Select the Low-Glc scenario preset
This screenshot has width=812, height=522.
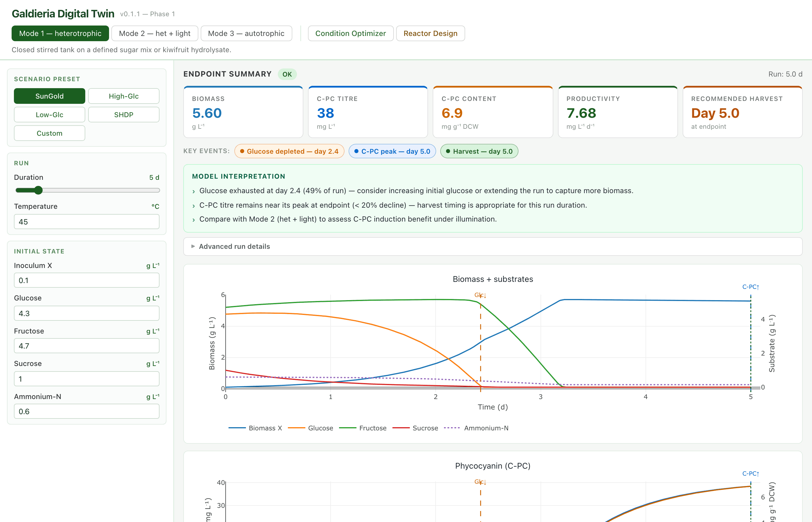(x=50, y=115)
